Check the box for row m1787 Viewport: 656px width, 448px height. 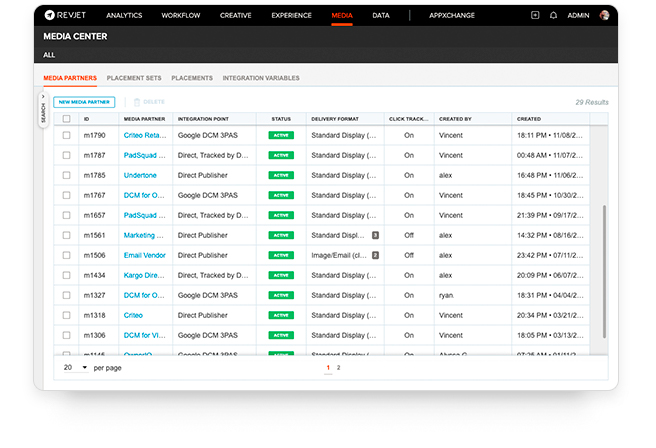67,155
